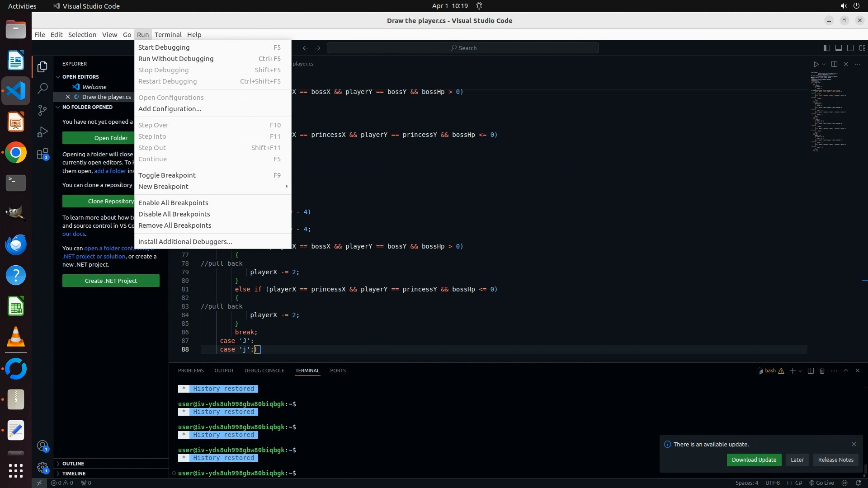
Task: Kill terminal with the trash icon
Action: coord(822,371)
